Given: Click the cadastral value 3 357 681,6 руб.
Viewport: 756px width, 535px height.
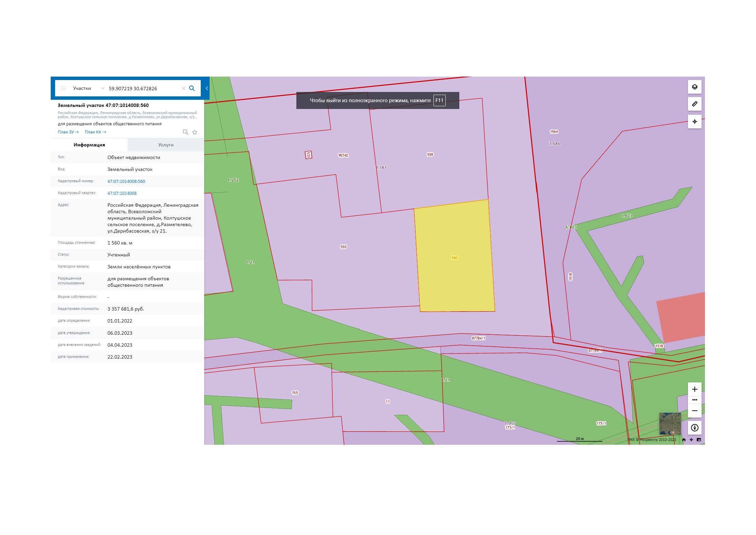Looking at the screenshot, I should tap(126, 309).
